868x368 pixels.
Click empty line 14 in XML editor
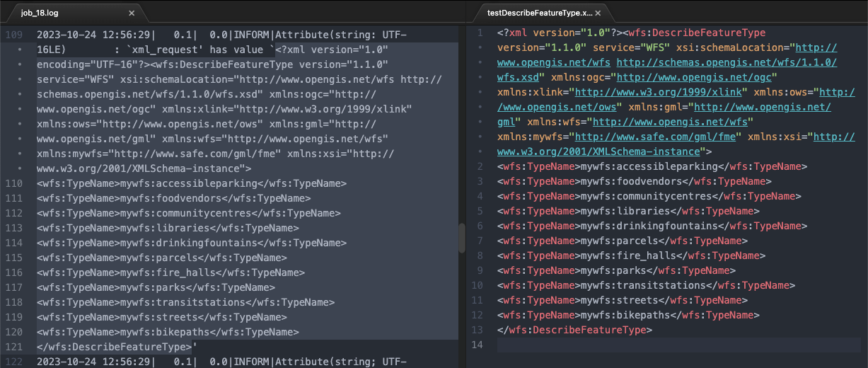(679, 345)
